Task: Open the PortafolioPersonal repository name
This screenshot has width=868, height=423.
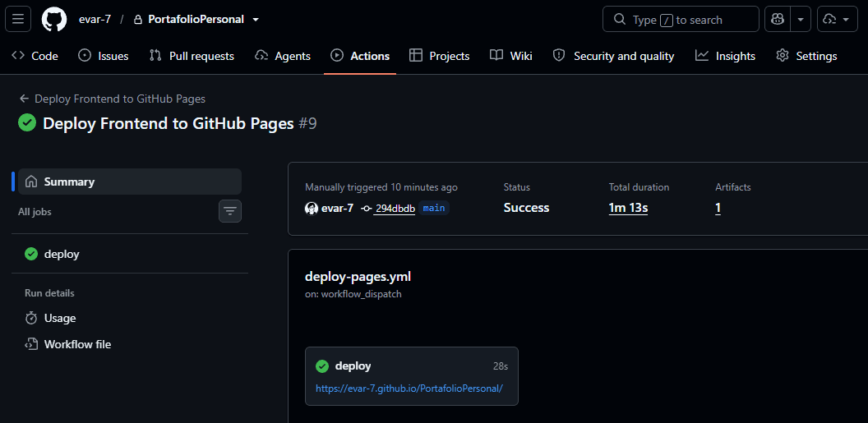Action: click(x=196, y=20)
